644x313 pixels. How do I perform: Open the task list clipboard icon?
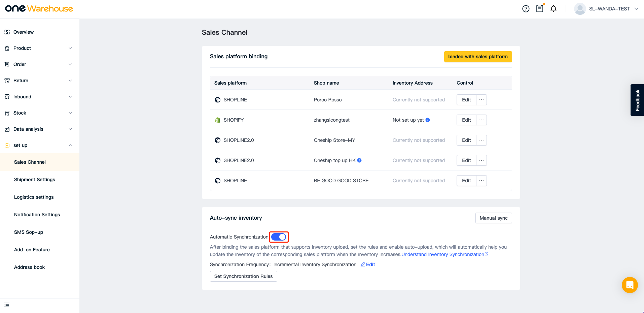click(540, 8)
